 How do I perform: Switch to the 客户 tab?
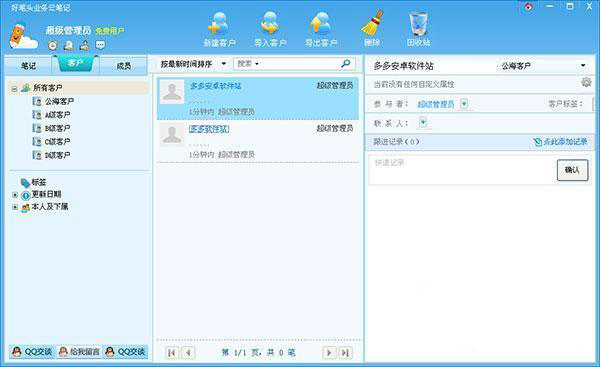pyautogui.click(x=75, y=63)
